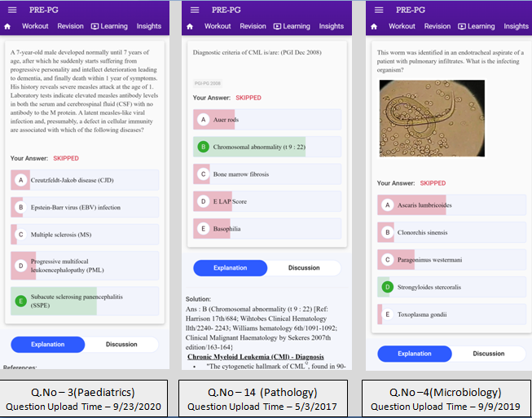The image size is (532, 418).
Task: Click PRE-PG title in Microbiology panel
Action: [411, 10]
